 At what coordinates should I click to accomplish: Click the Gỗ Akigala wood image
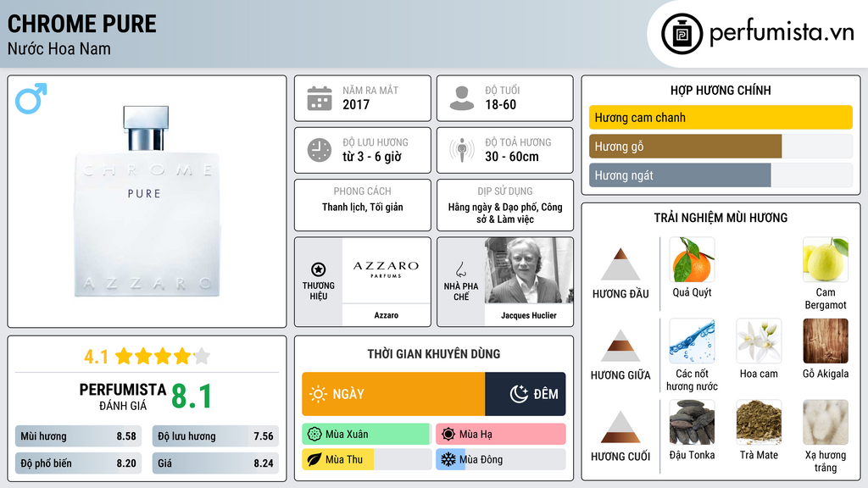(826, 341)
